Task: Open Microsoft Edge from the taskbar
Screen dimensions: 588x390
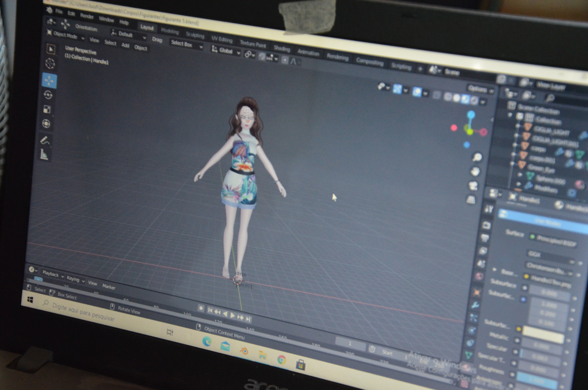Action: (x=207, y=341)
